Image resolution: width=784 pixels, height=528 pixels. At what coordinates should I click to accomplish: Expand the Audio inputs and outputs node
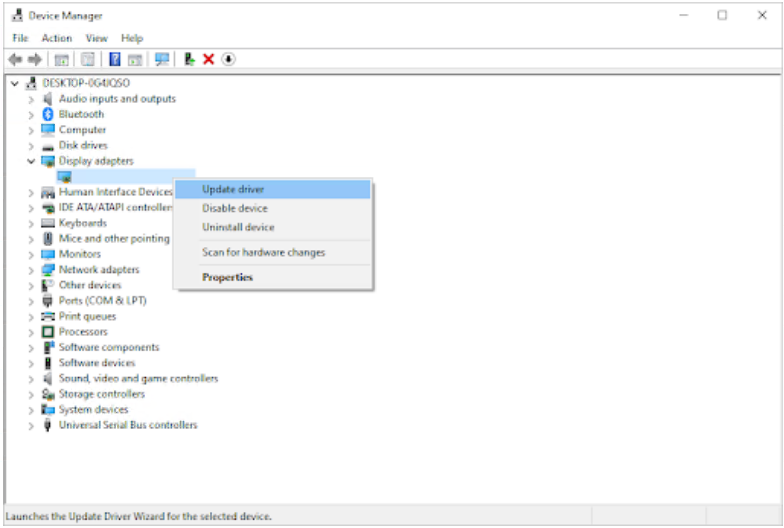click(32, 99)
